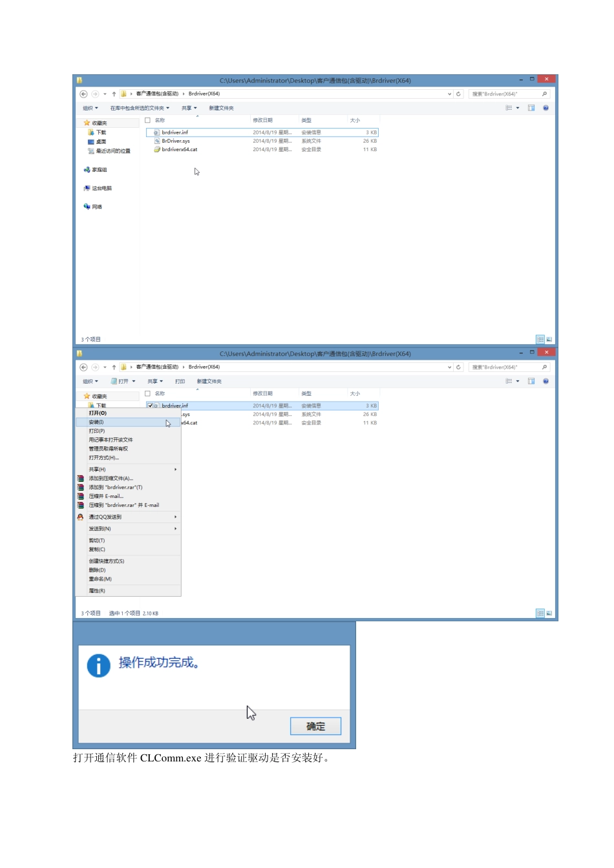This screenshot has height=868, width=614.
Task: Click Back arrow in window with context menu
Action: pos(83,367)
